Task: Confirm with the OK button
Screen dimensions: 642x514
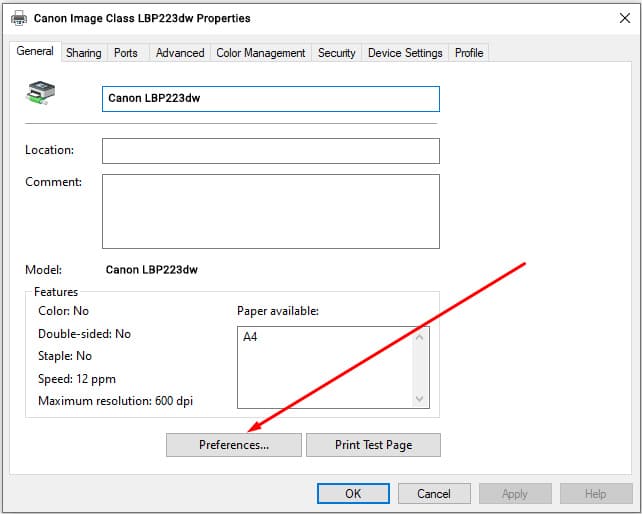Action: click(353, 494)
